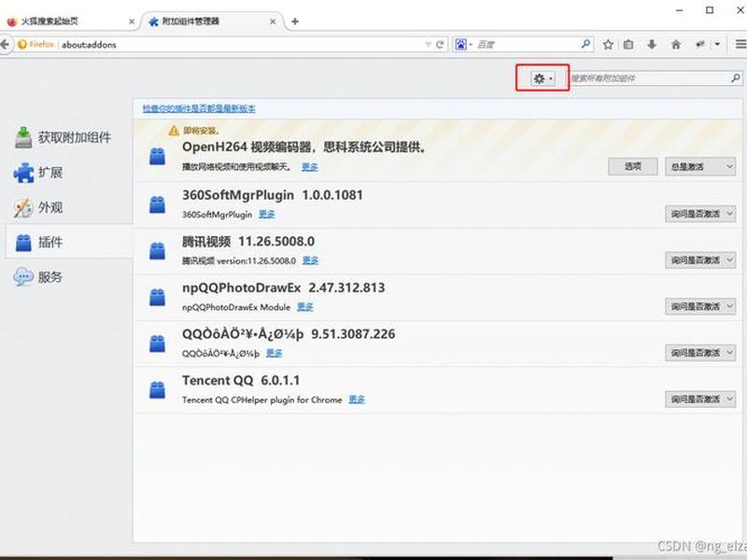
Task: Select 插件 plugins sidebar category
Action: coord(69,242)
